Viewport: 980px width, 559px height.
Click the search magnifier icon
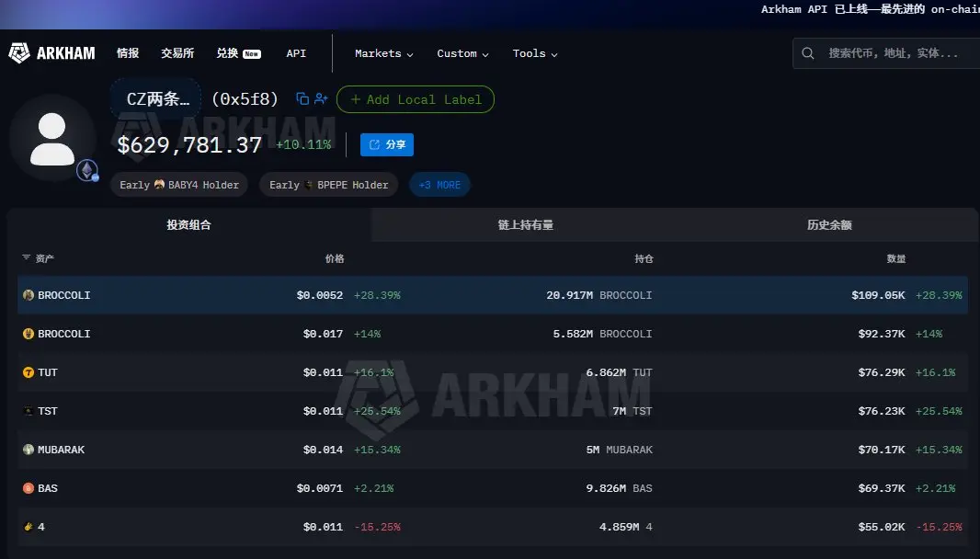(x=807, y=53)
